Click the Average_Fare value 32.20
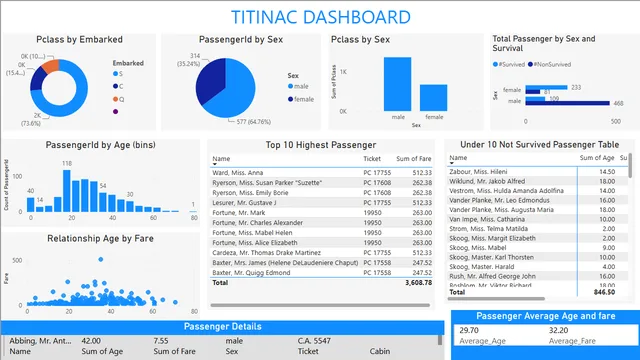The width and height of the screenshot is (640, 360). click(x=558, y=330)
